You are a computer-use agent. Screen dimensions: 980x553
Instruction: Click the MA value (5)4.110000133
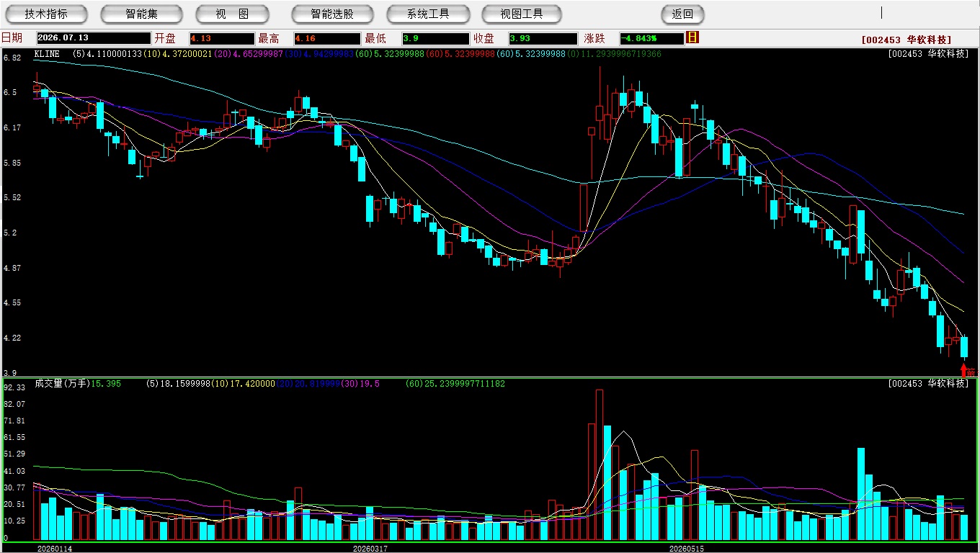click(x=107, y=54)
